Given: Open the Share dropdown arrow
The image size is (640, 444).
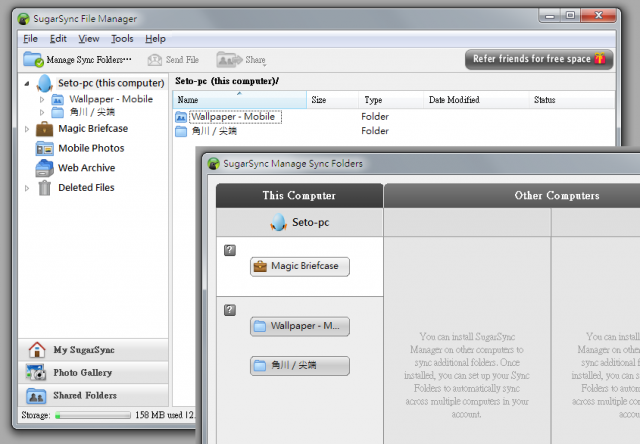Looking at the screenshot, I should coord(265,65).
